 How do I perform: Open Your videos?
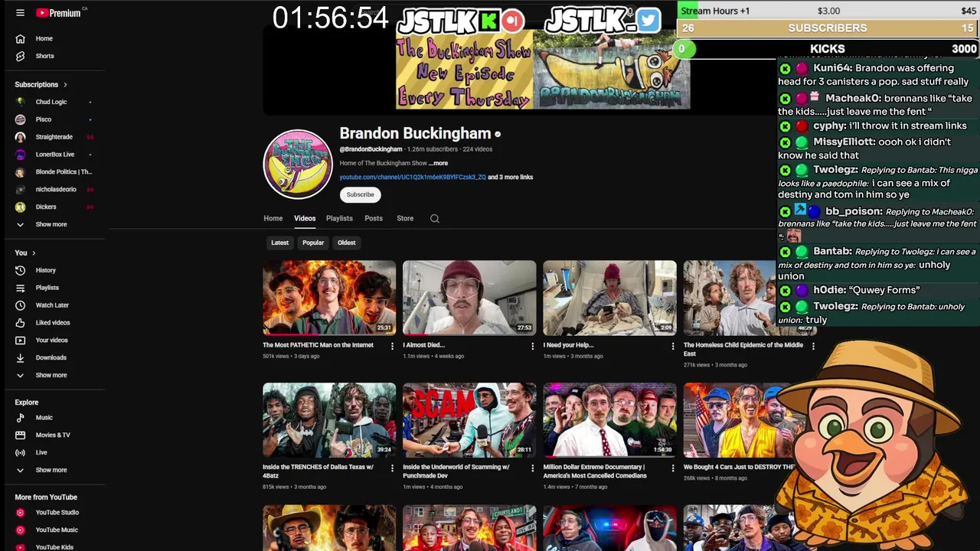pos(51,340)
